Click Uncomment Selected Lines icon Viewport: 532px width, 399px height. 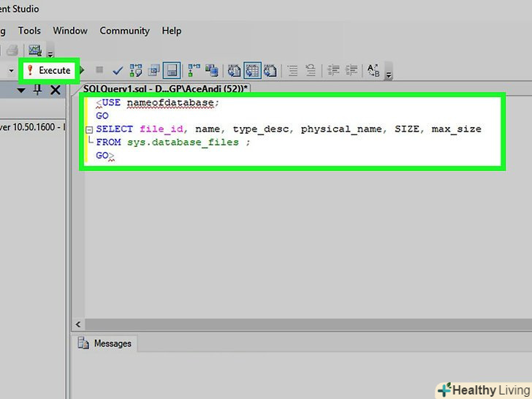tap(311, 70)
